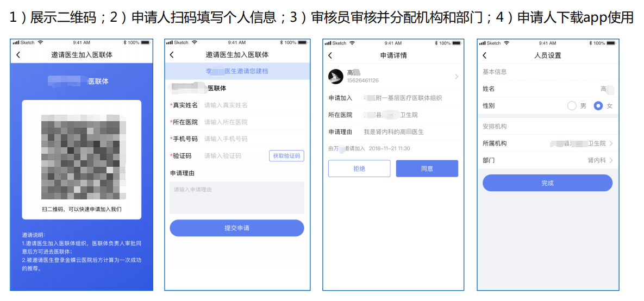
Task: Submit form with 提交申请 button
Action: [x=237, y=228]
